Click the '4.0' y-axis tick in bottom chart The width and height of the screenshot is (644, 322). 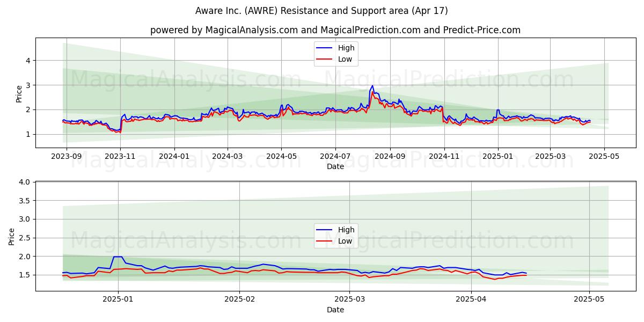pos(26,182)
